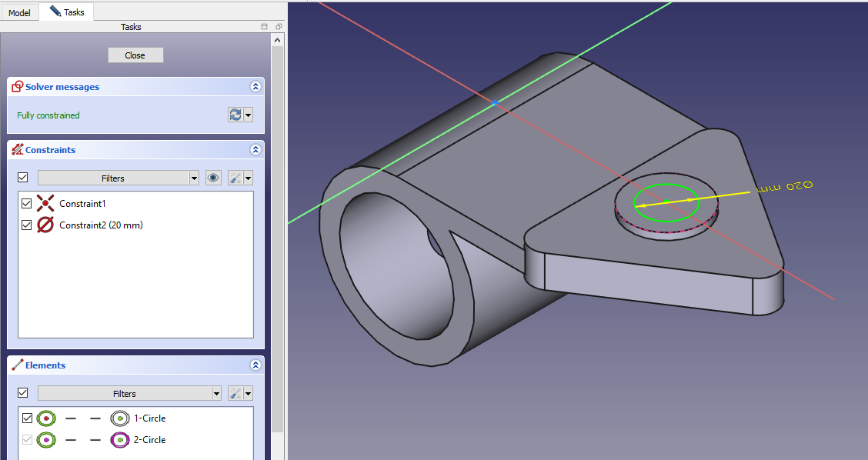Click the 20 mm diameter dimension label
868x460 pixels.
click(x=783, y=187)
